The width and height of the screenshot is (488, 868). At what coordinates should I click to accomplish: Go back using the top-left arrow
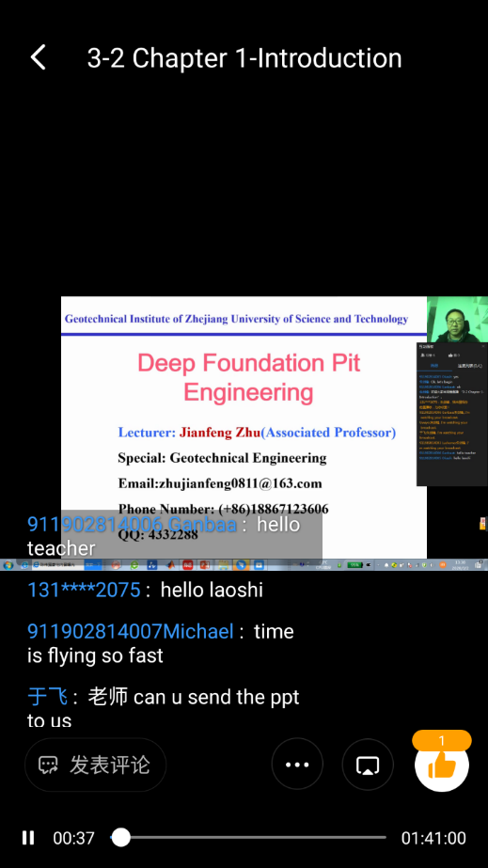click(x=38, y=57)
